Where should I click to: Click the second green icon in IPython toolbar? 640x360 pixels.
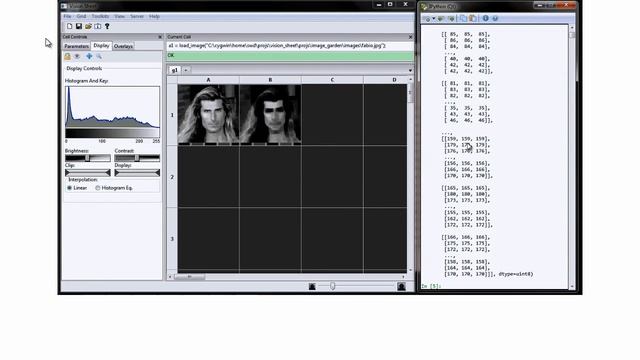pyautogui.click(x=441, y=18)
